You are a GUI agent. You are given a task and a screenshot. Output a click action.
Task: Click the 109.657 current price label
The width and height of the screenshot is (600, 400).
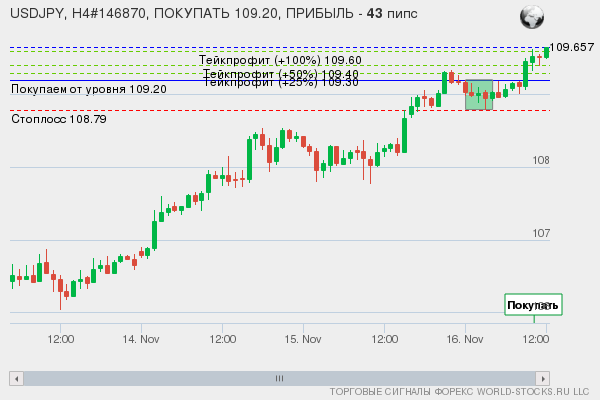coord(573,47)
